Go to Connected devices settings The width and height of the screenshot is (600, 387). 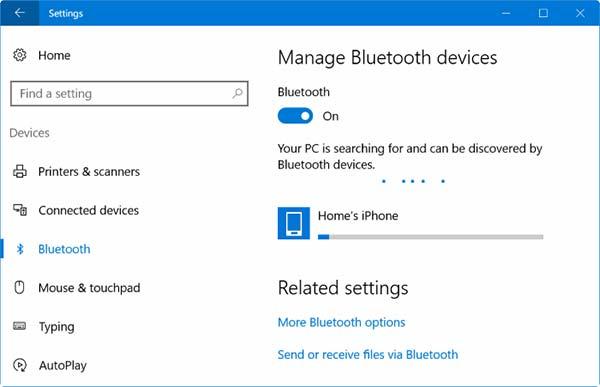click(88, 210)
